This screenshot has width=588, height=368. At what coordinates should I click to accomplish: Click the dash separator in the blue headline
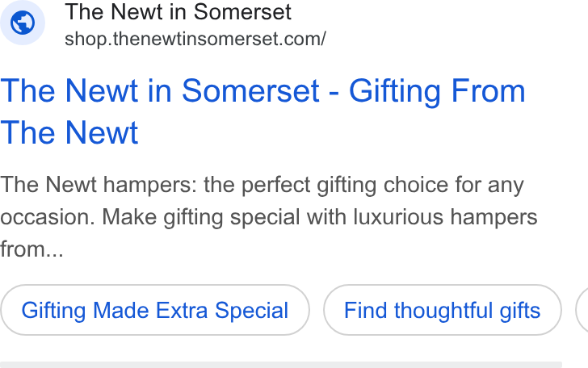tap(334, 92)
